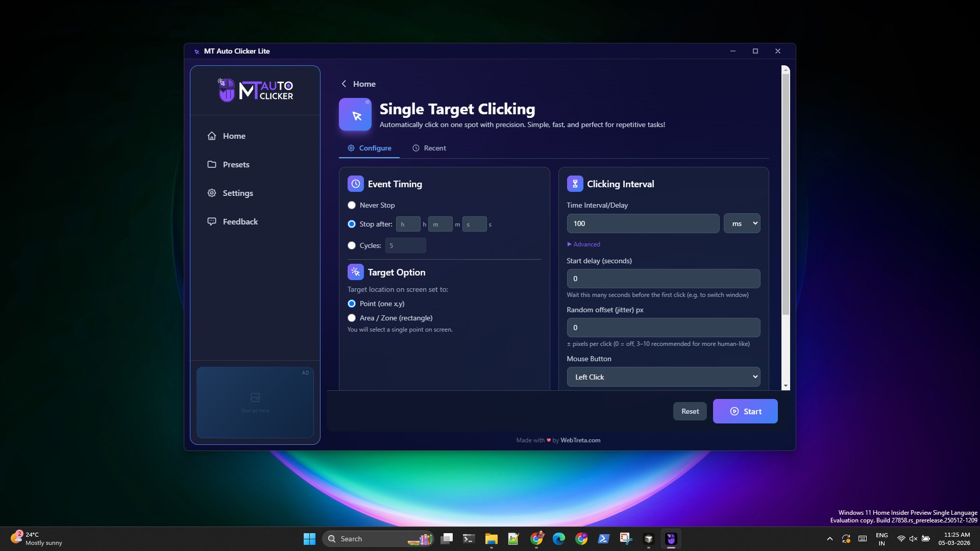The height and width of the screenshot is (551, 980).
Task: Open Task View from the taskbar
Action: pos(447,539)
